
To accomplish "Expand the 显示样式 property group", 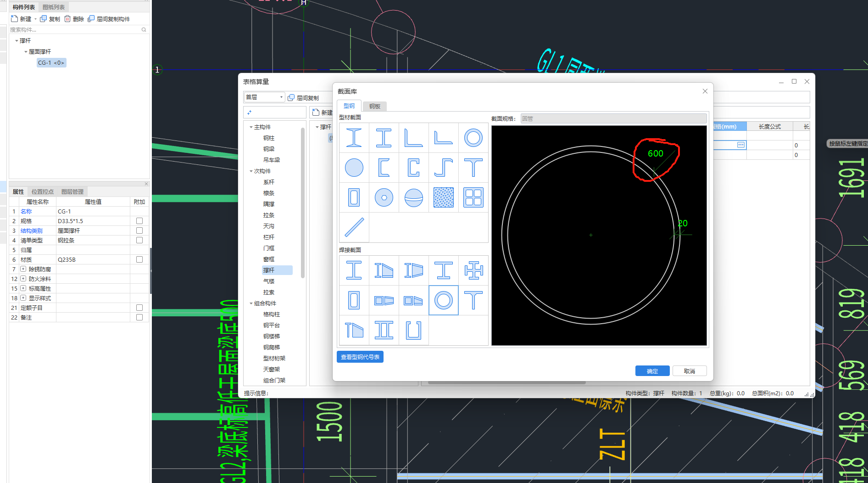I will [x=23, y=298].
